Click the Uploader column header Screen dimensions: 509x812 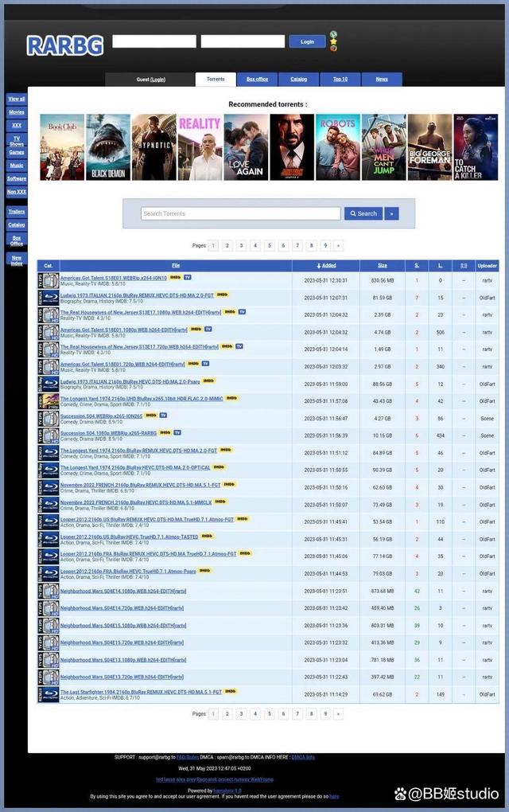[x=488, y=266]
